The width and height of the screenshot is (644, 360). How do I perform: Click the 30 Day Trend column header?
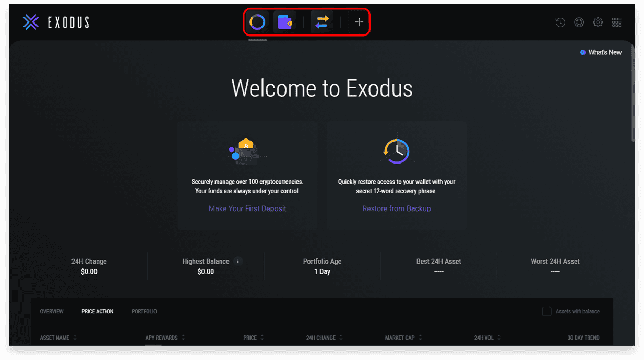point(583,338)
